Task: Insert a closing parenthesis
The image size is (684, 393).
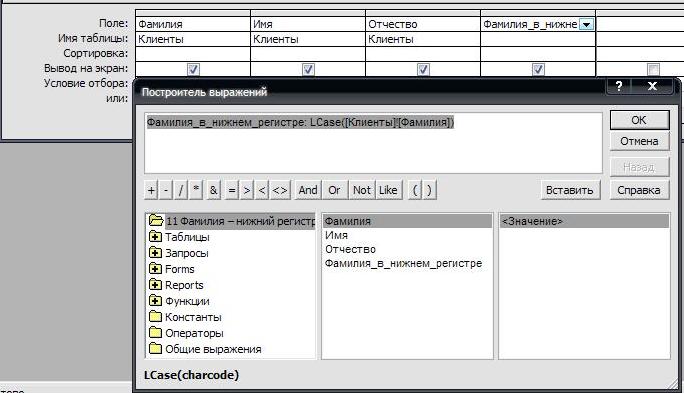Action: (x=429, y=190)
